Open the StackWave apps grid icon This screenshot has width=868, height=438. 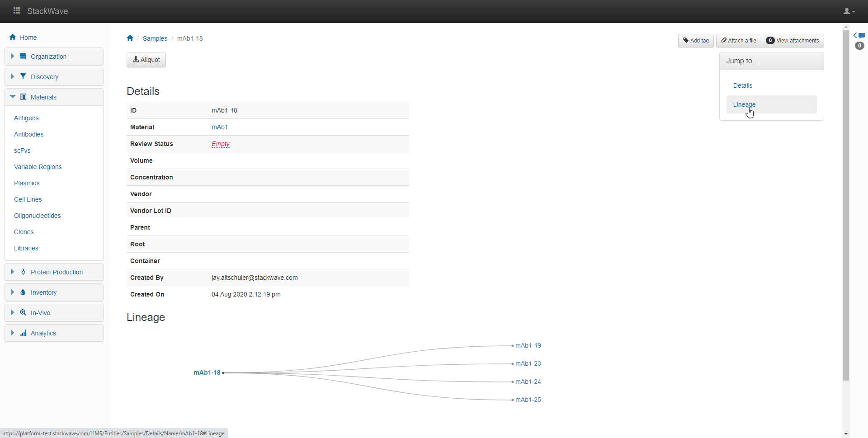(x=17, y=11)
